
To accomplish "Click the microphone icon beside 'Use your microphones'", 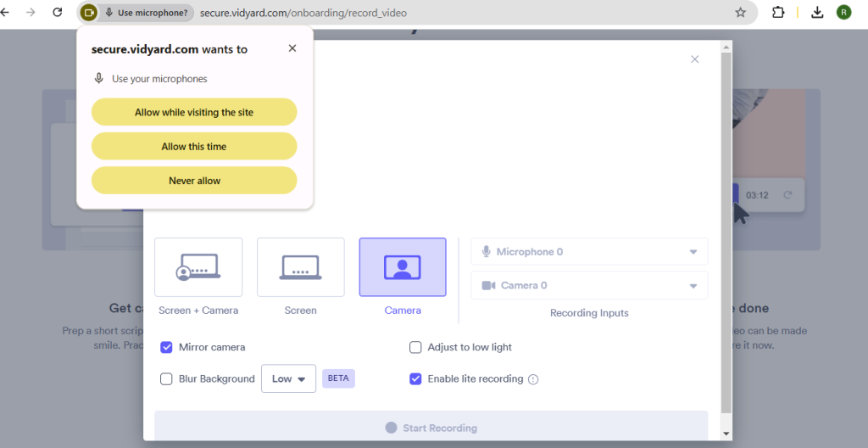I will (x=98, y=78).
